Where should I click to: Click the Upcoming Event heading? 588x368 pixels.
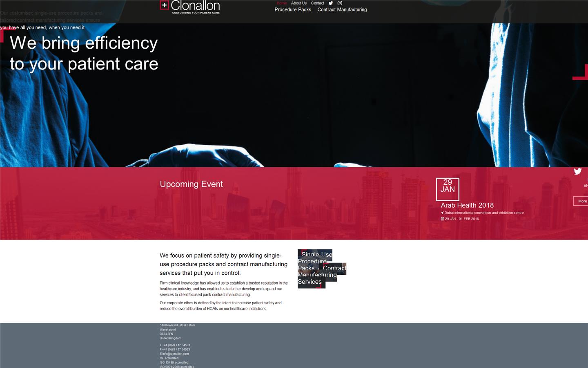(192, 184)
